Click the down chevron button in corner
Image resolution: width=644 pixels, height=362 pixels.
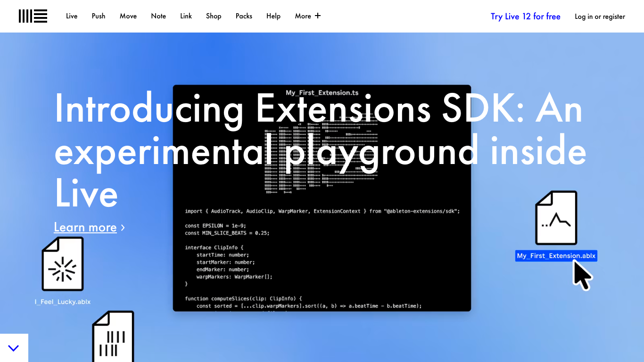pyautogui.click(x=14, y=348)
